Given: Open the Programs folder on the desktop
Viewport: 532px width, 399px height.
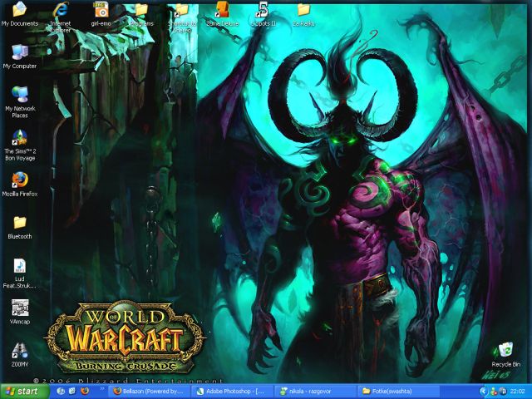Looking at the screenshot, I should pos(140,11).
